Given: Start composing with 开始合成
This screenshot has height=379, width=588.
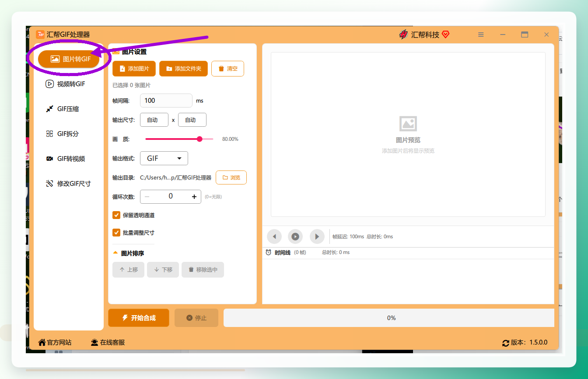Looking at the screenshot, I should pyautogui.click(x=139, y=318).
